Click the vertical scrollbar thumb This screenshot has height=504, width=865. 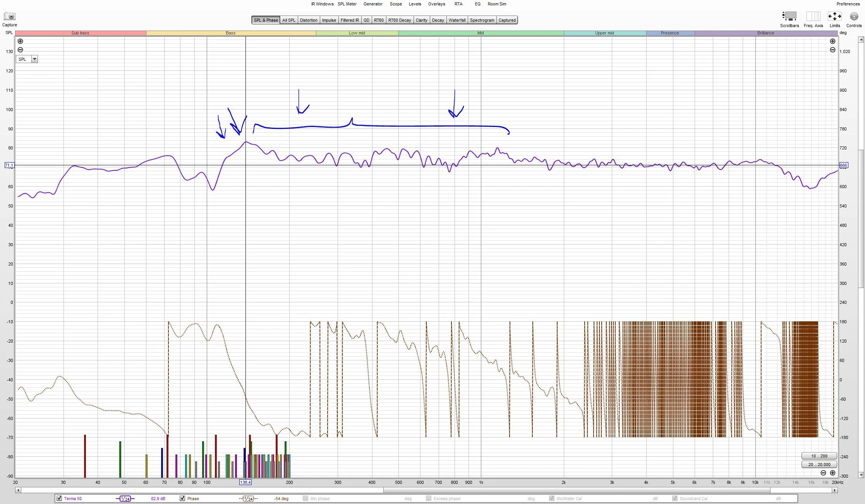tap(861, 219)
